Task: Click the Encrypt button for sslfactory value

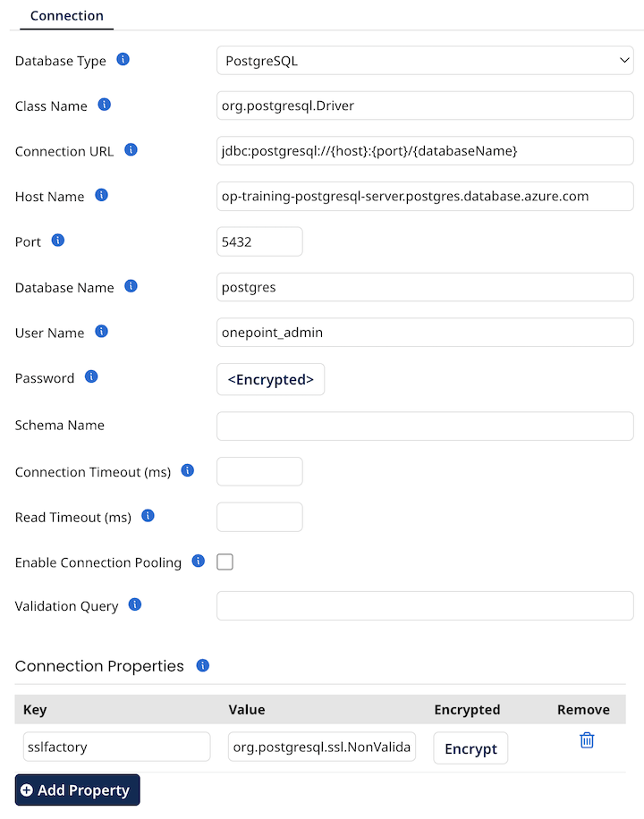Action: tap(470, 748)
